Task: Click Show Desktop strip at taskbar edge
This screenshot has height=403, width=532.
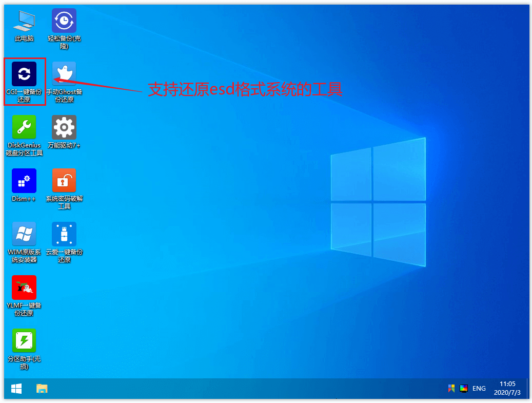Action: coord(528,389)
